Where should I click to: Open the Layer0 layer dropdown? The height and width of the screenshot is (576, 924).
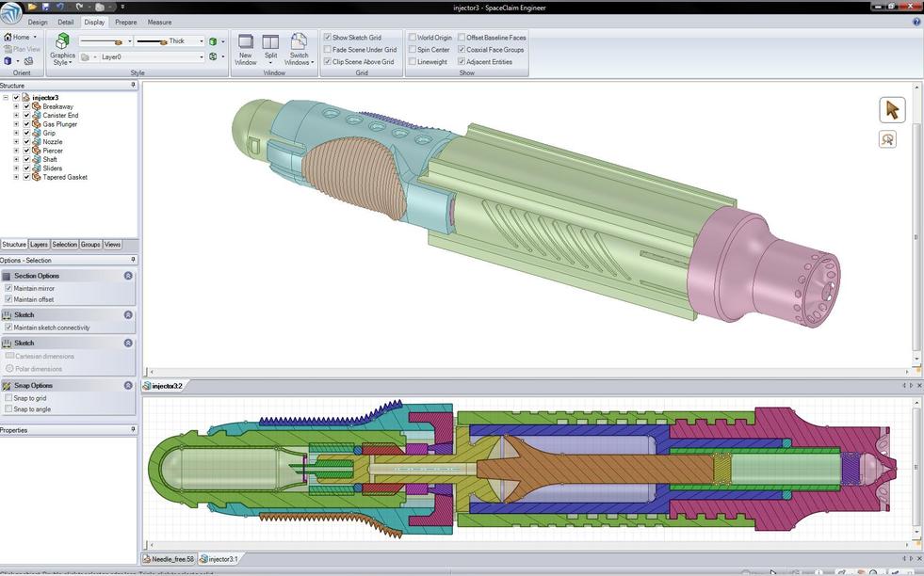click(x=202, y=56)
